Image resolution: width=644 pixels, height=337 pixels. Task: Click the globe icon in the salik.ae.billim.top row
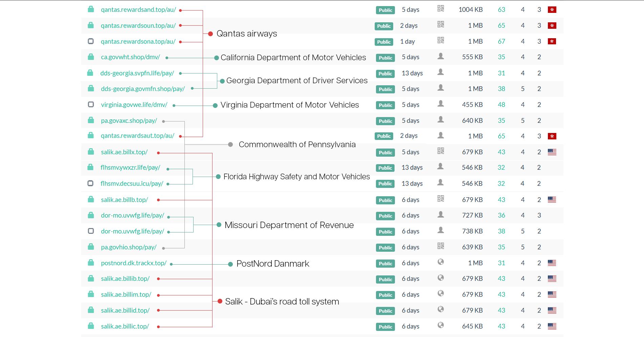(441, 293)
